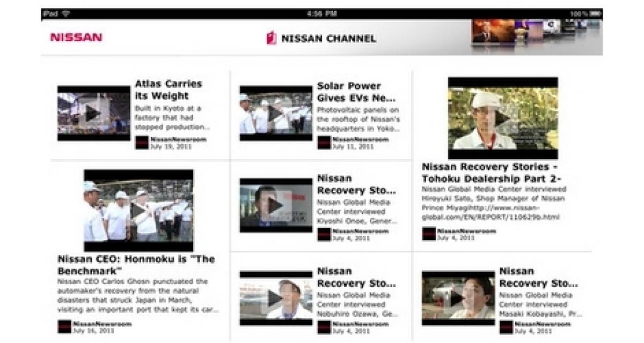Tap the NissanNewsroom avatar dated July 16, 2011
Image resolution: width=644 pixels, height=343 pixels.
pyautogui.click(x=64, y=327)
